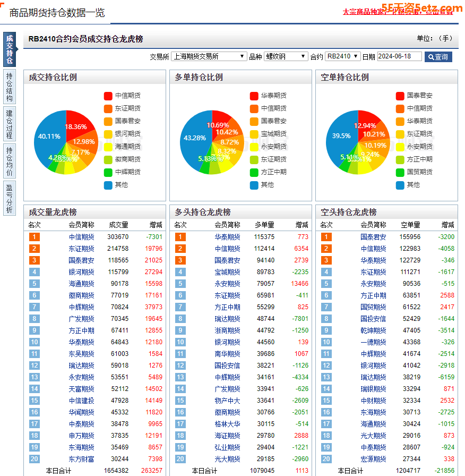The image size is (465, 476).
Task: Open 华泰期货 in 多头持仓龙虎榜 rank 1
Action: pos(227,237)
